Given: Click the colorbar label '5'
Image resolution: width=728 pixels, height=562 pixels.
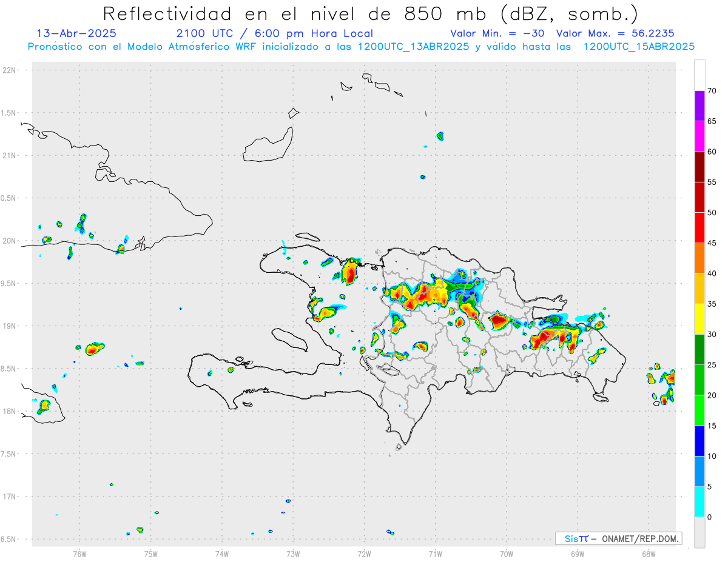Looking at the screenshot, I should [x=709, y=486].
